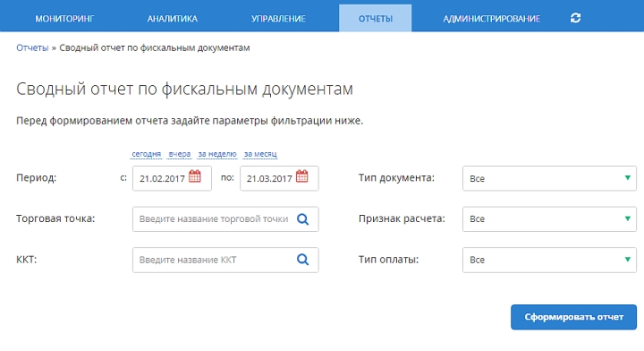Select the Отчеты tab
Viewport: 644px width, 351px height.
click(x=376, y=19)
